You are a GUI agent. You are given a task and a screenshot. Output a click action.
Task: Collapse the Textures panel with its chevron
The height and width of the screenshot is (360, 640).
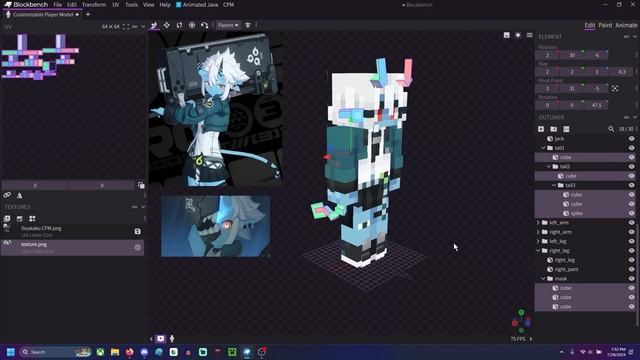pos(143,207)
